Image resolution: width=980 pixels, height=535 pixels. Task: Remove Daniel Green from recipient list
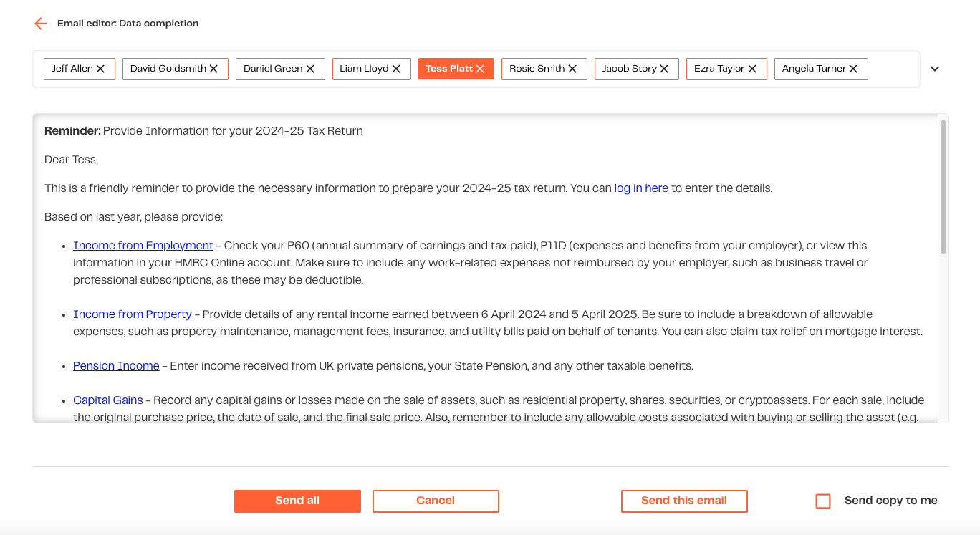(310, 69)
